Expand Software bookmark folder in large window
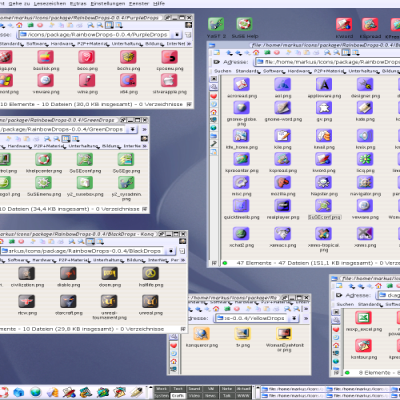The image size is (400, 400). click(275, 71)
